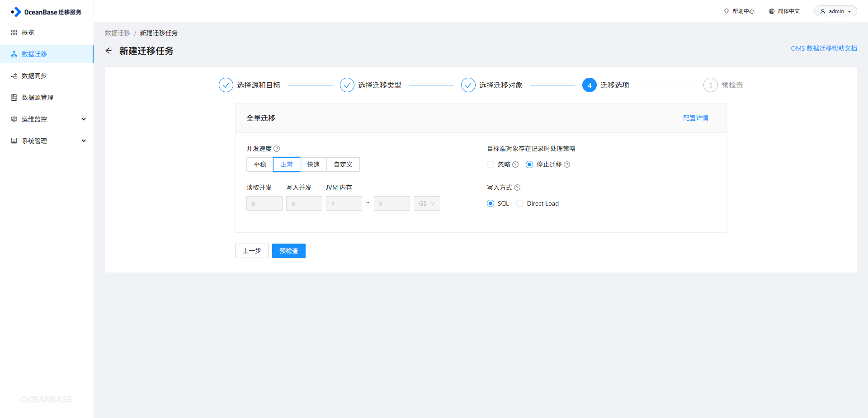Click the 数据同步 sync icon
The image size is (868, 418).
(14, 76)
